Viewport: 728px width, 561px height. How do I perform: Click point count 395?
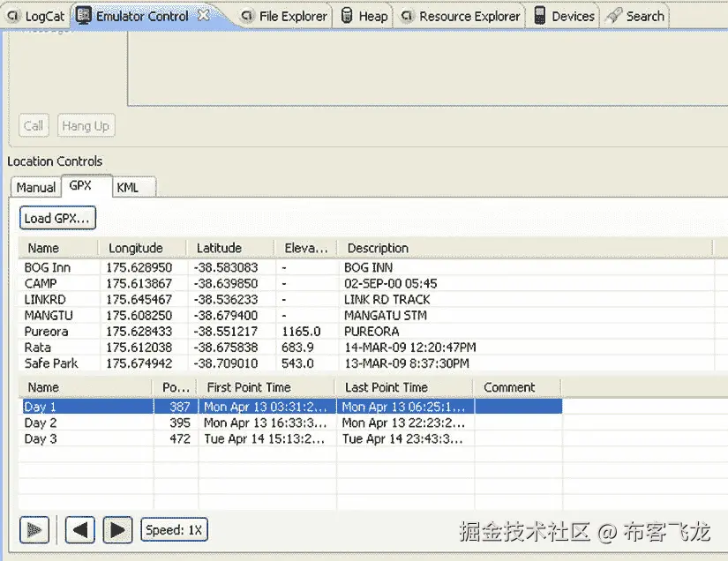180,423
